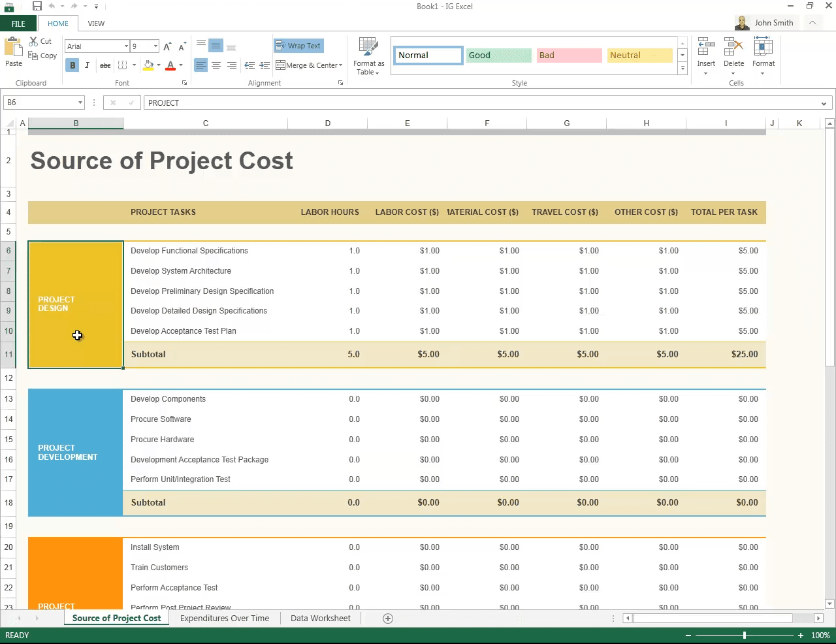Expand the formula bar
The image size is (836, 644).
tap(824, 103)
